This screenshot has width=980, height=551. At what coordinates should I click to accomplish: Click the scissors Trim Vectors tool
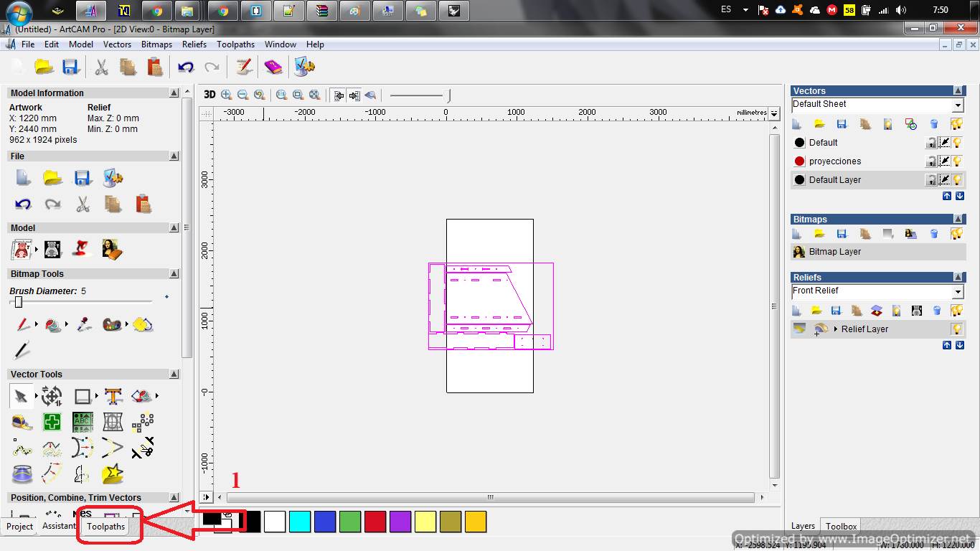pyautogui.click(x=143, y=448)
